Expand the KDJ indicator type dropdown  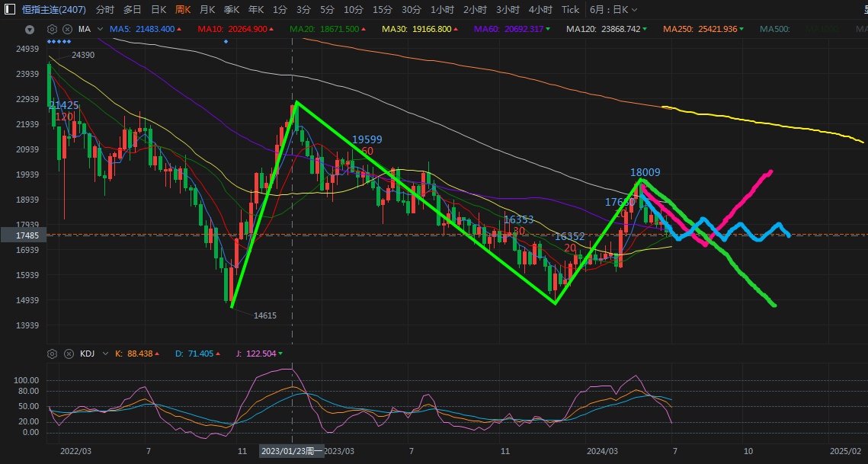pyautogui.click(x=105, y=354)
